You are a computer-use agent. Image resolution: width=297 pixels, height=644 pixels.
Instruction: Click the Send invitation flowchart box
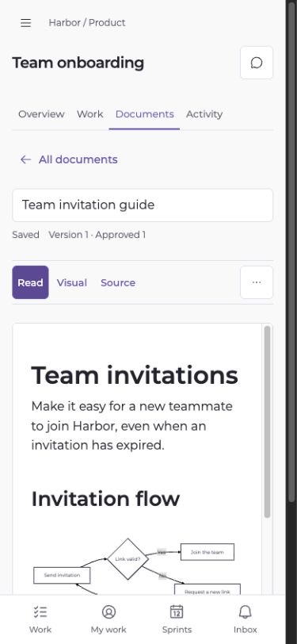62,576
